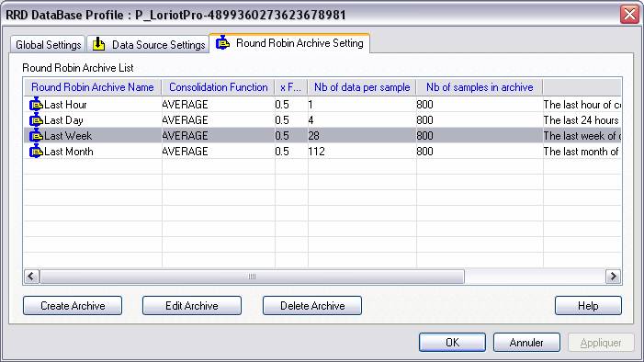The image size is (644, 362).
Task: Select the Round Robin Archive Setting tab
Action: click(289, 43)
